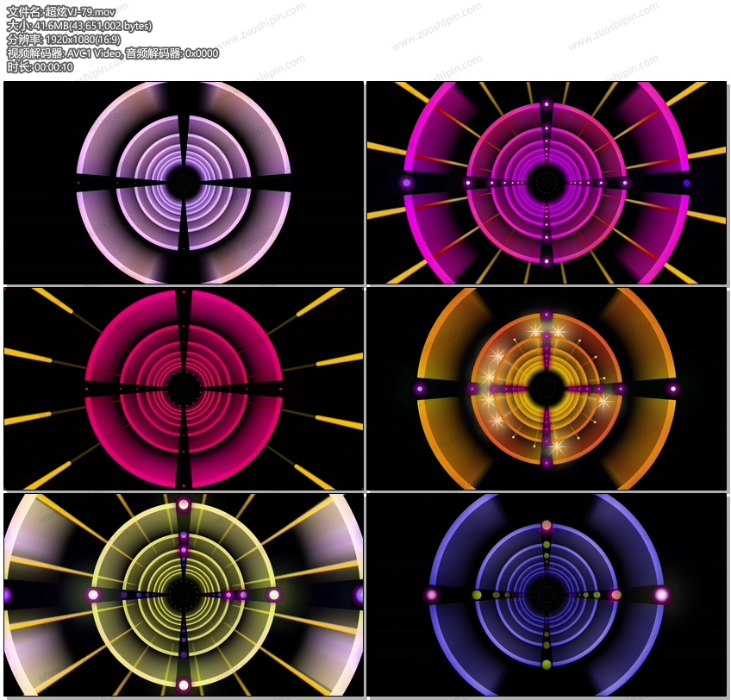Click the crimson pink ring thumbnail
This screenshot has width=731, height=700.
click(184, 389)
